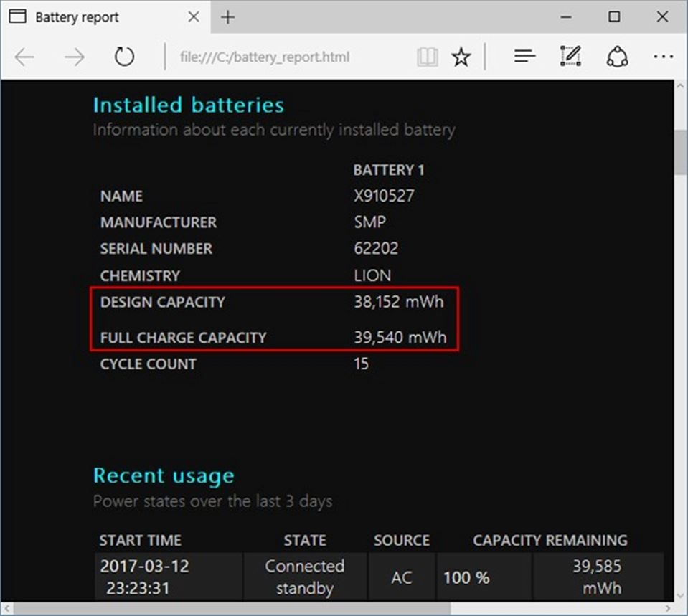The width and height of the screenshot is (688, 616).
Task: Add the battery report page to favorites
Action: 461,56
